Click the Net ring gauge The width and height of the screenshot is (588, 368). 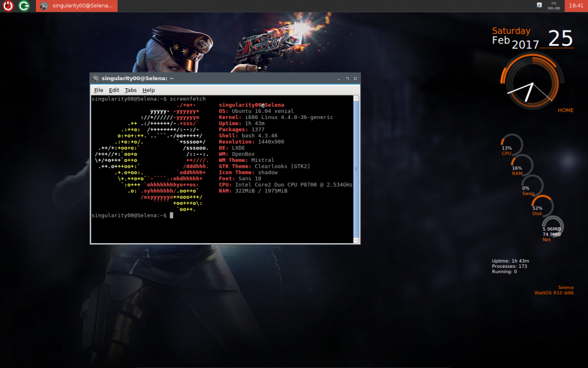click(x=552, y=227)
